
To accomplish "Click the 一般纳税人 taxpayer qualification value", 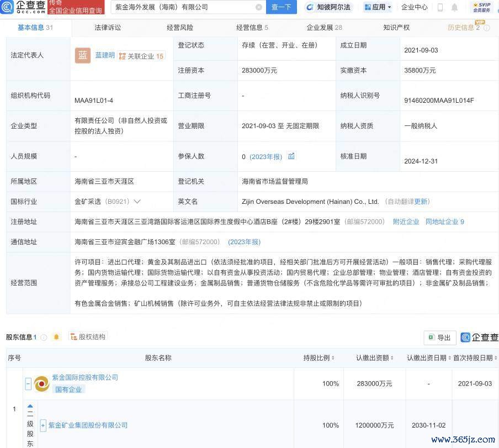I will pos(421,126).
